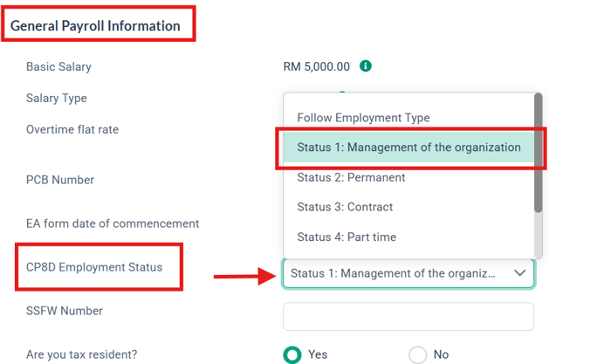The image size is (597, 364).
Task: Click the RM 5,000.00 salary value
Action: (x=317, y=66)
